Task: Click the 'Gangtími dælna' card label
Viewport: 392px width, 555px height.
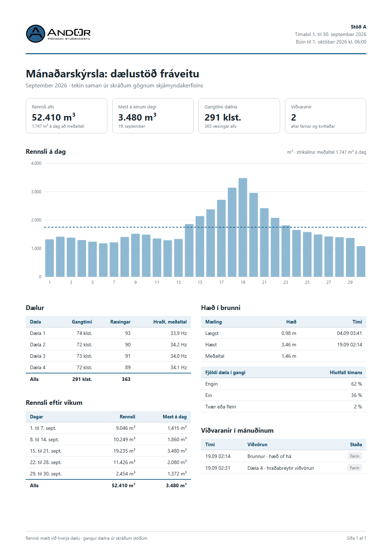Action: pos(221,107)
